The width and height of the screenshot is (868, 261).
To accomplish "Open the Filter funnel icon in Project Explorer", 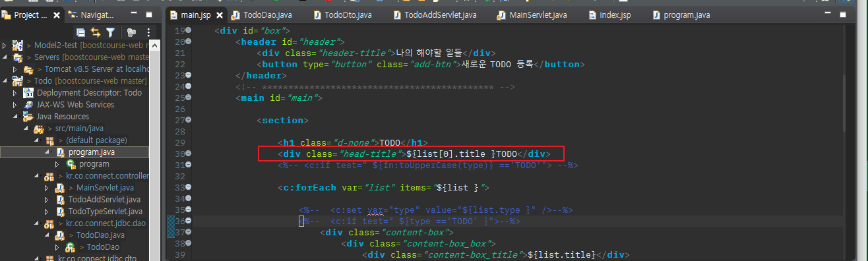I will tap(111, 32).
